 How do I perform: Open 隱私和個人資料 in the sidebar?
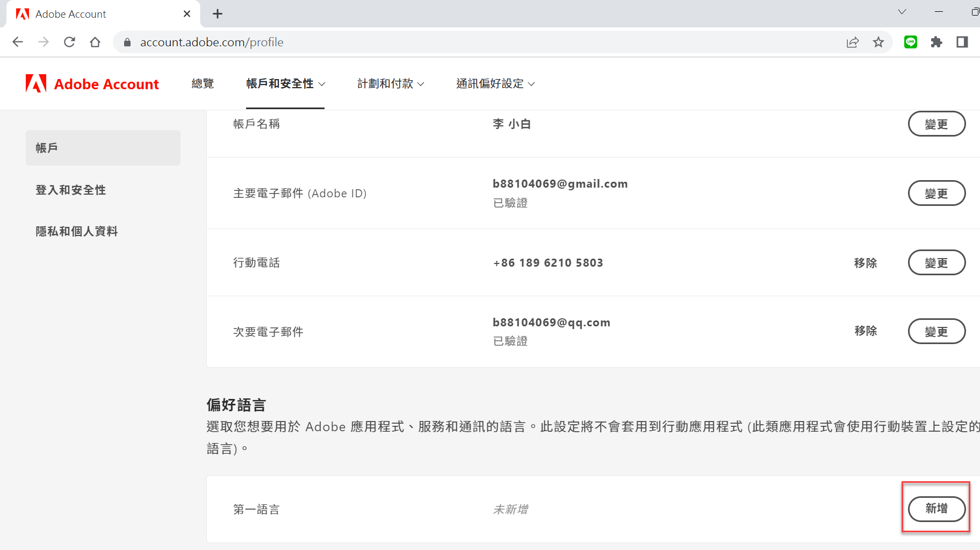(76, 231)
